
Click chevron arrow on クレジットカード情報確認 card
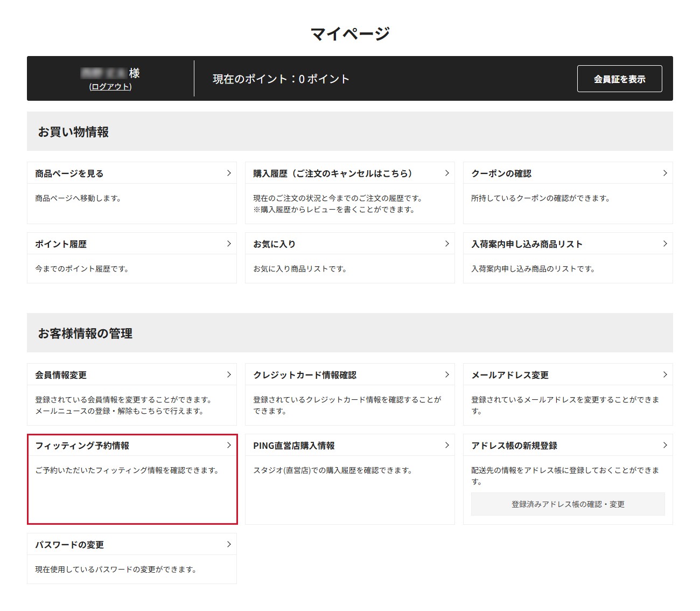[447, 374]
